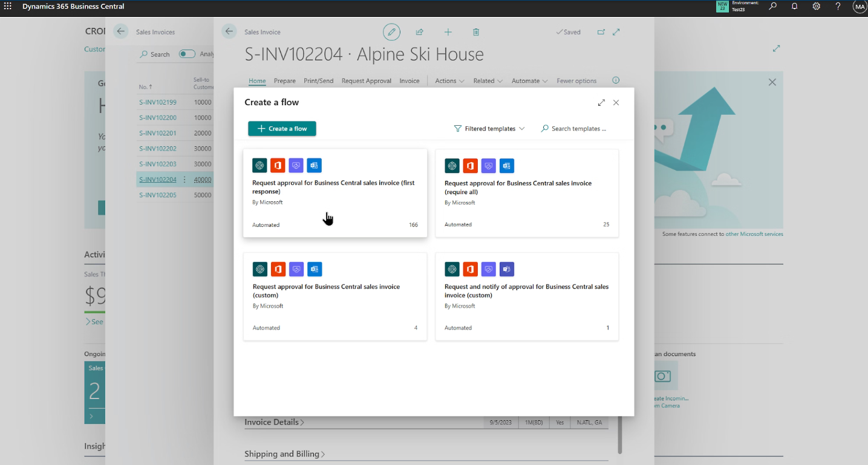Image resolution: width=868 pixels, height=465 pixels.
Task: Select the Home tab
Action: coord(257,81)
